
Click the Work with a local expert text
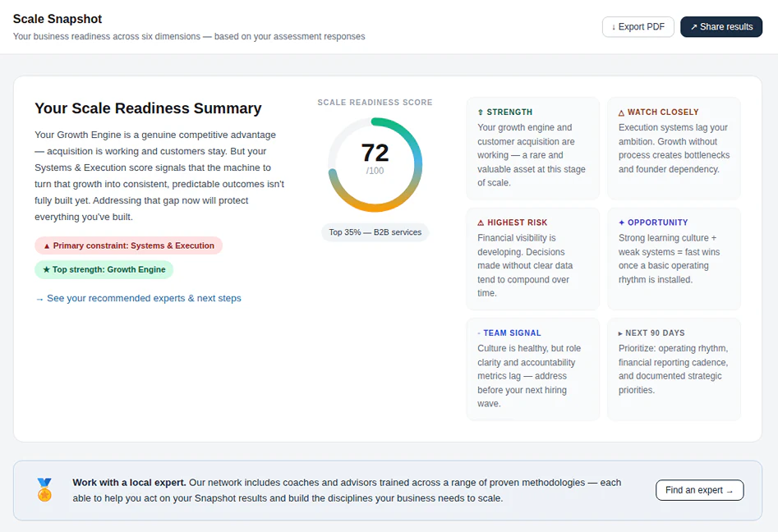pos(129,483)
